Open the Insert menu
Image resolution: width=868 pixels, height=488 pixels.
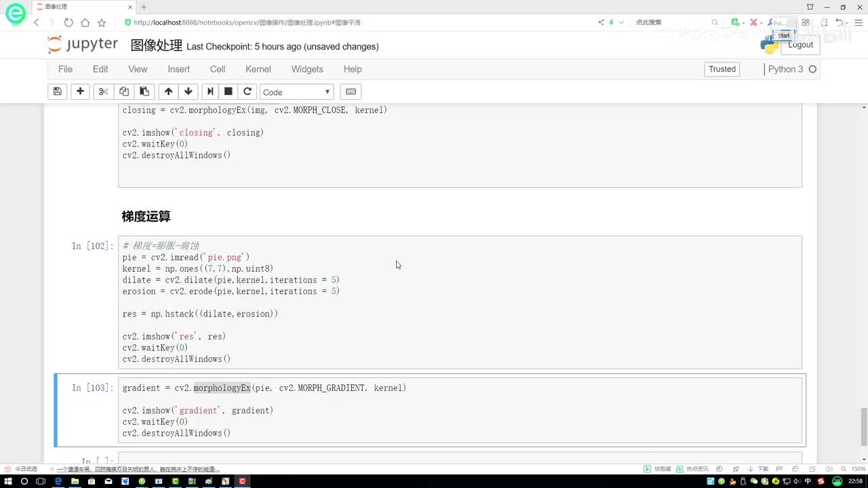coord(178,69)
